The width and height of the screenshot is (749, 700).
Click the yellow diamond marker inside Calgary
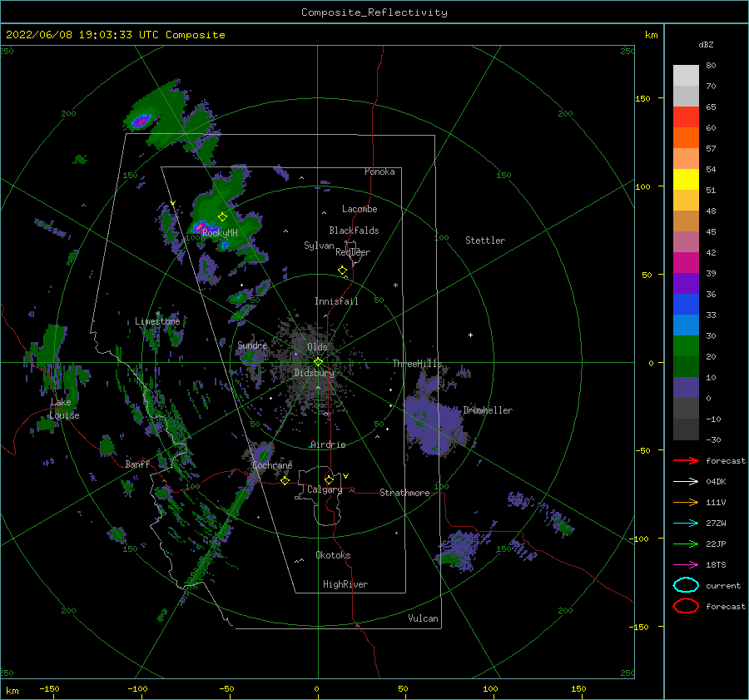coord(329,479)
